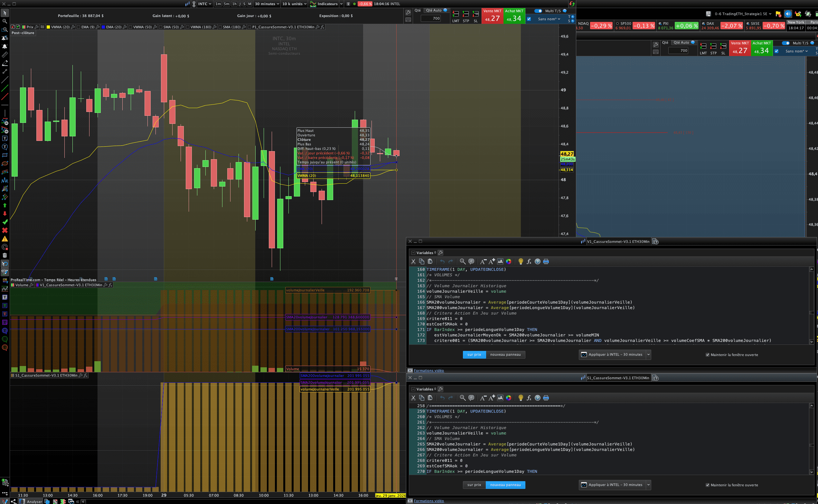Click the lightbulb help icon in V1 editor

pyautogui.click(x=521, y=262)
